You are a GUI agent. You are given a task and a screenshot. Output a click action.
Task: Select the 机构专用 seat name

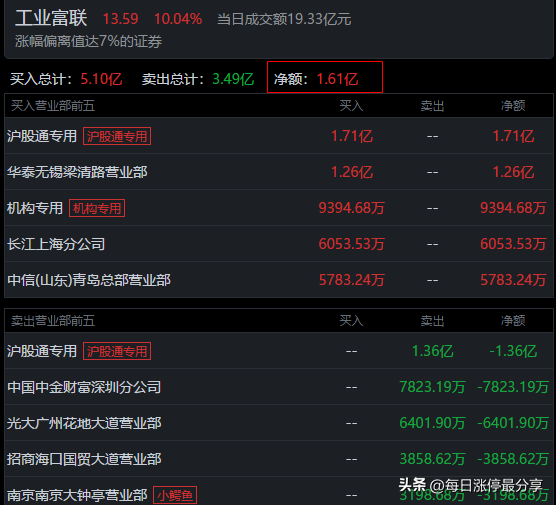point(35,208)
